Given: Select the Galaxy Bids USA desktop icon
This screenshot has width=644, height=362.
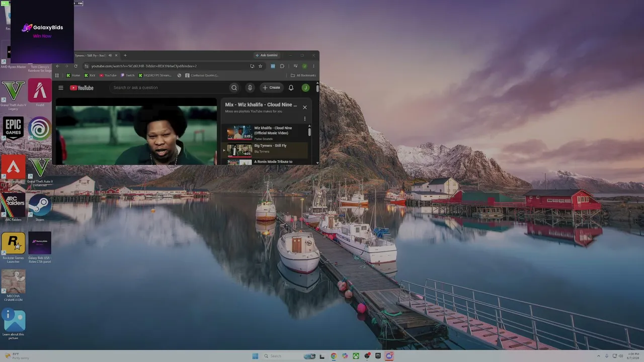Looking at the screenshot, I should pyautogui.click(x=40, y=247).
